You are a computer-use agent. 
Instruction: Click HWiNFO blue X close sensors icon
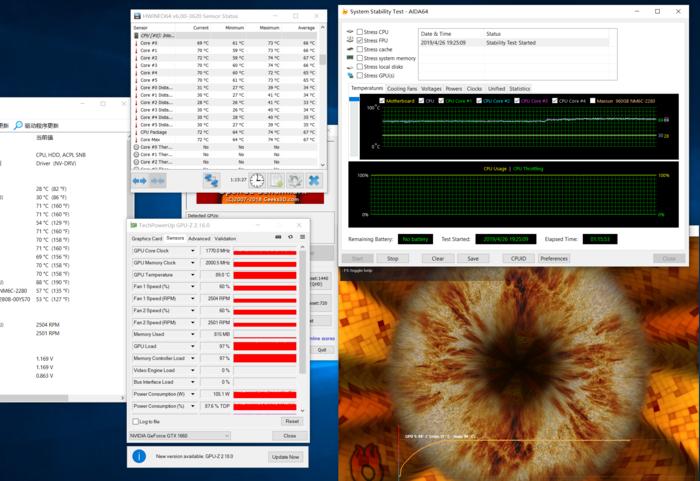(314, 180)
